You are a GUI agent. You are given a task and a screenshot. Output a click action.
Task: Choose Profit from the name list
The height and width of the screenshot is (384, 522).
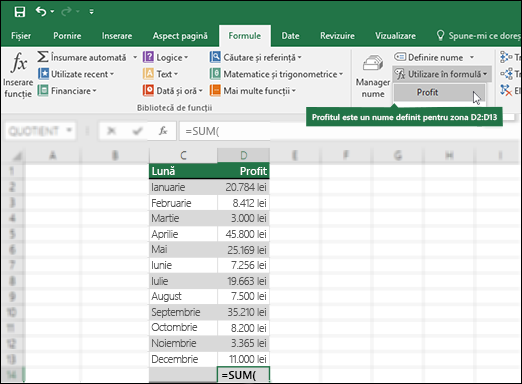pyautogui.click(x=439, y=92)
